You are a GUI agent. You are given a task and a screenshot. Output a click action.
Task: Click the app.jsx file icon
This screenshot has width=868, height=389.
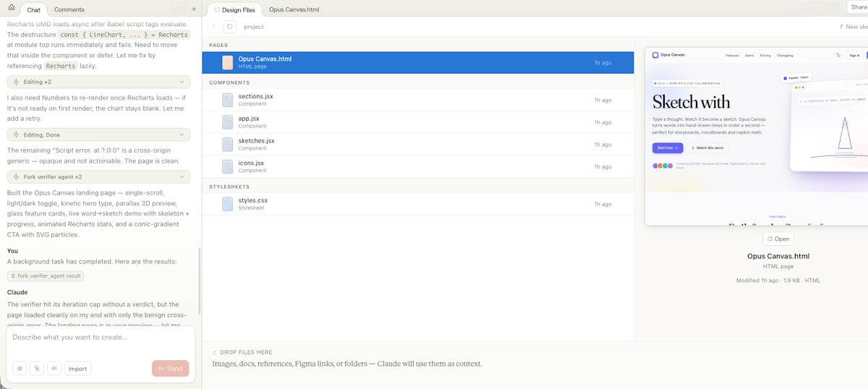pyautogui.click(x=228, y=121)
